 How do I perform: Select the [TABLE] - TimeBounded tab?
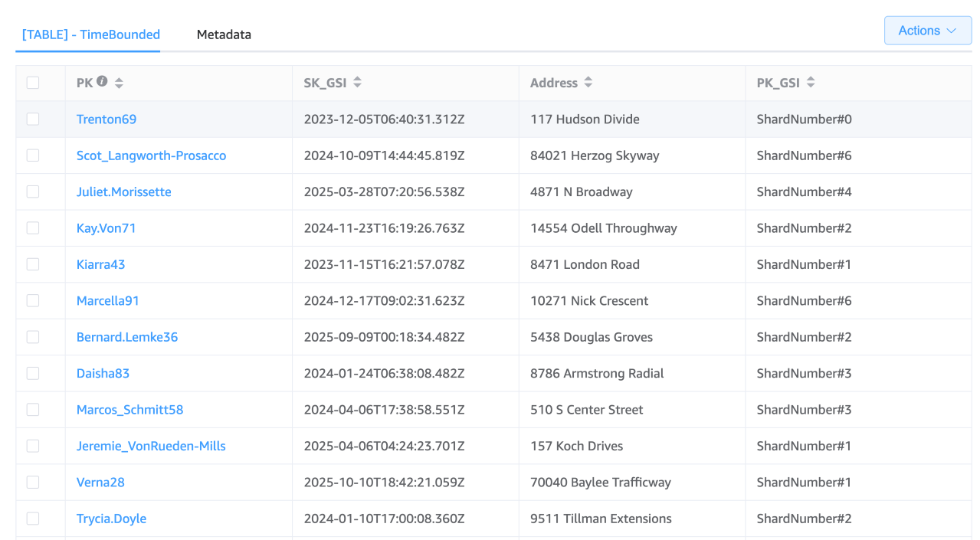coord(91,34)
